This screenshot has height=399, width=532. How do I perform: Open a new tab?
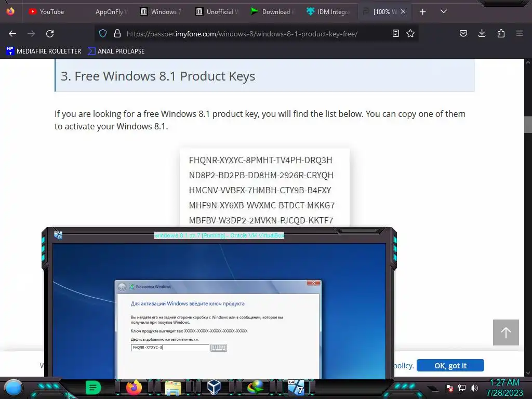pyautogui.click(x=423, y=12)
